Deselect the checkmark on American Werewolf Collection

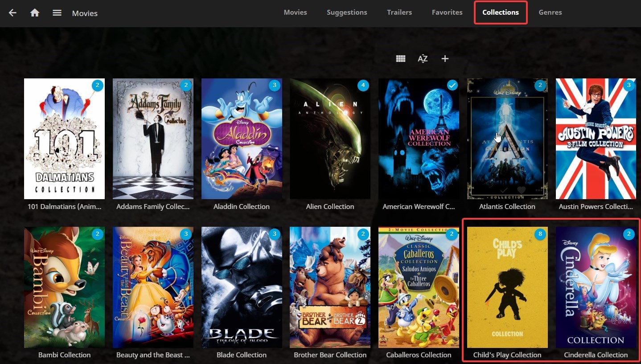click(452, 85)
